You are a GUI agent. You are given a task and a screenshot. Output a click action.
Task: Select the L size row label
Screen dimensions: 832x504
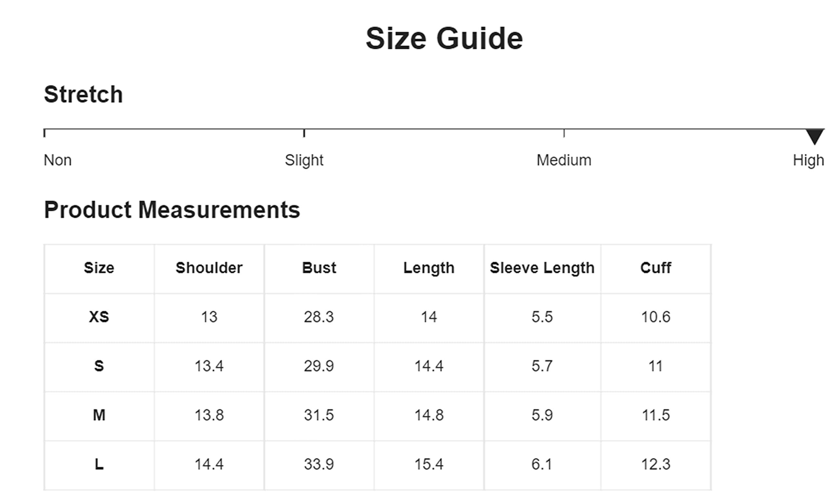(x=99, y=464)
